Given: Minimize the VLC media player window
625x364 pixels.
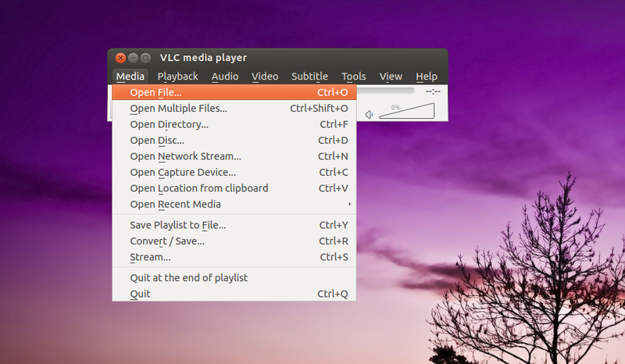Looking at the screenshot, I should (x=133, y=58).
